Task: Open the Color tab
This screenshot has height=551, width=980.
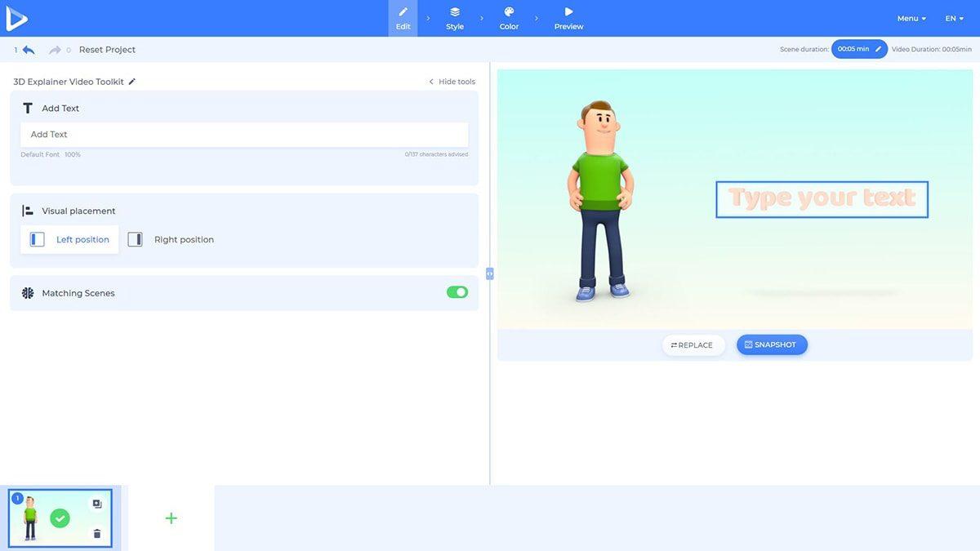Action: coord(509,18)
